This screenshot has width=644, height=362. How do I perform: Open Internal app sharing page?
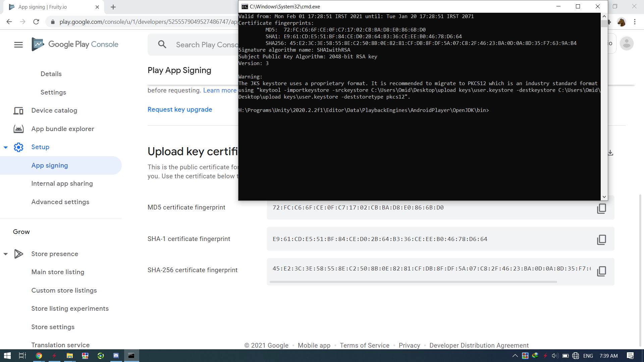click(x=62, y=184)
